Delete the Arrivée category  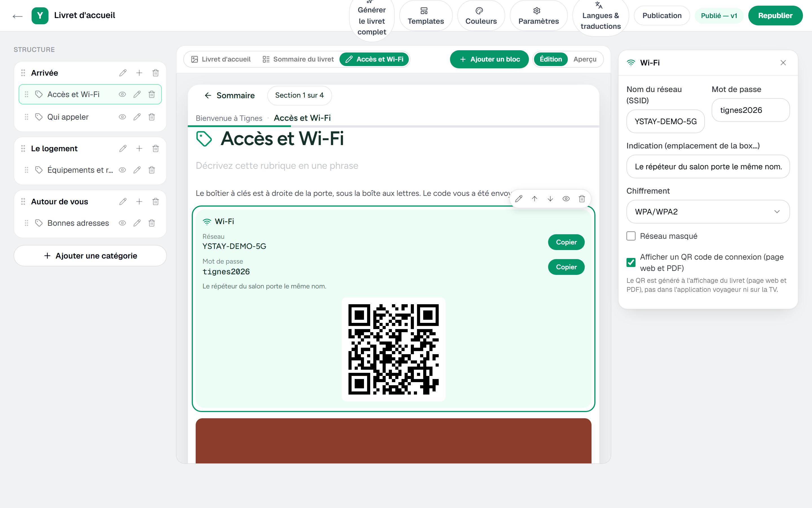pyautogui.click(x=155, y=73)
